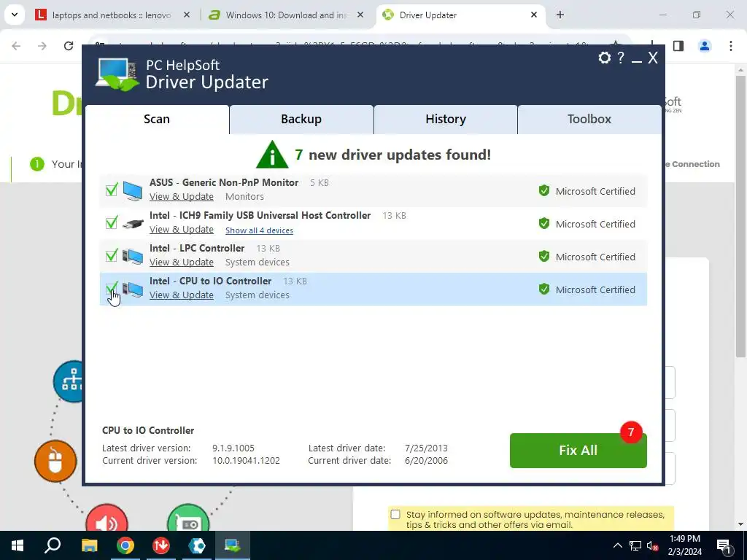The width and height of the screenshot is (747, 560).
Task: Click the 13 KB size of LPC Controller
Action: click(268, 249)
